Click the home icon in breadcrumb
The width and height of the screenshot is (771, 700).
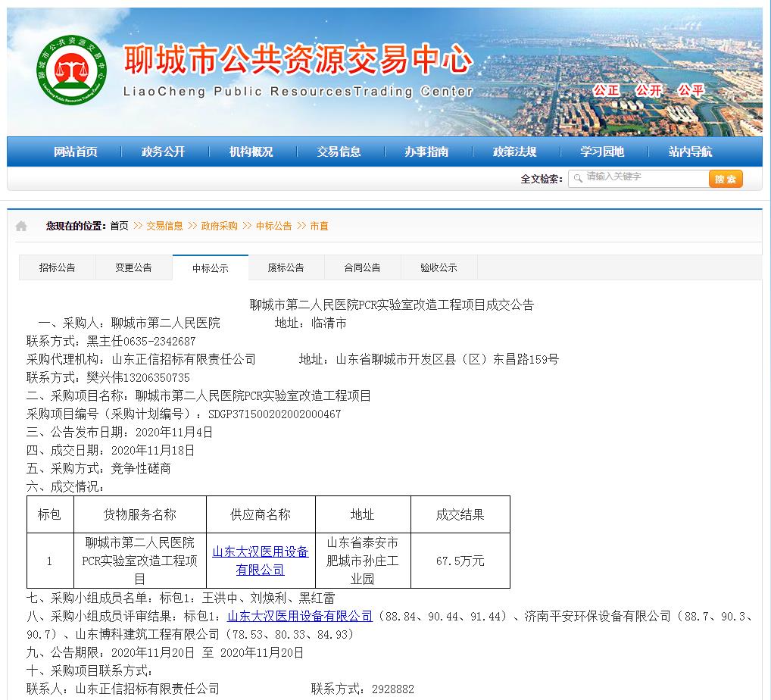point(21,226)
